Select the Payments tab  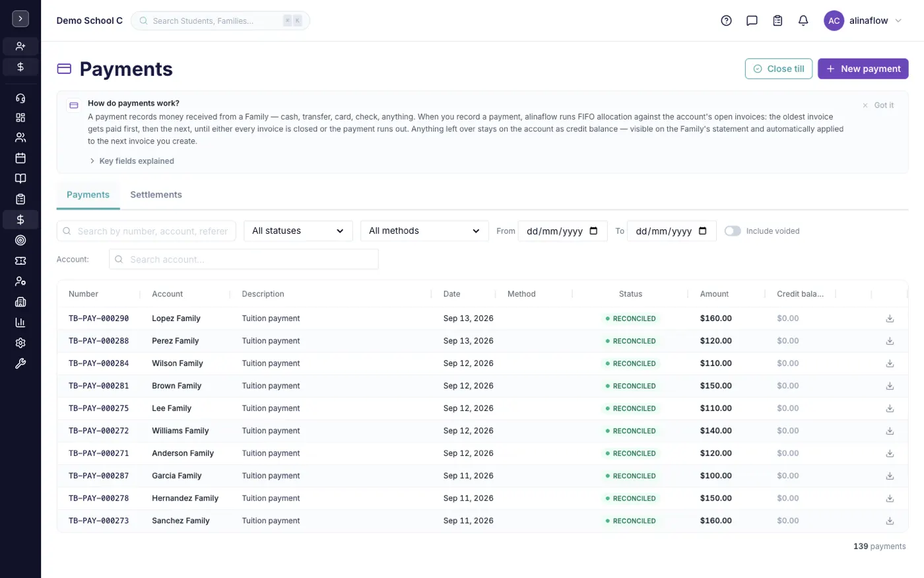88,195
